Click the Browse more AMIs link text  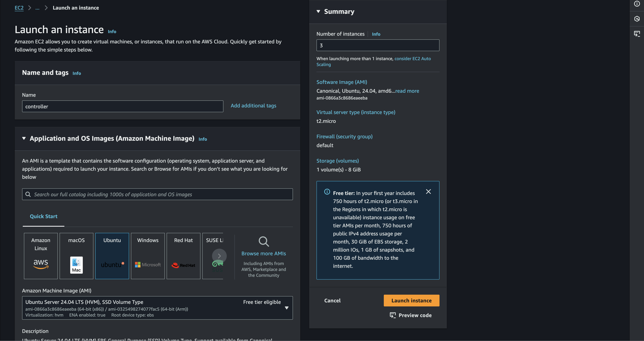coord(264,253)
